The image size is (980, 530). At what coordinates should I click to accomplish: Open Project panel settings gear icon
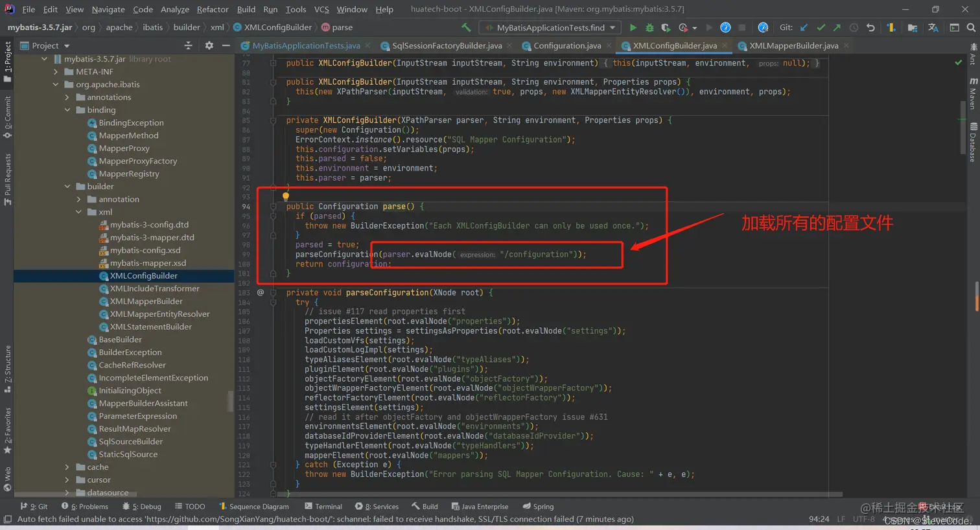209,45
